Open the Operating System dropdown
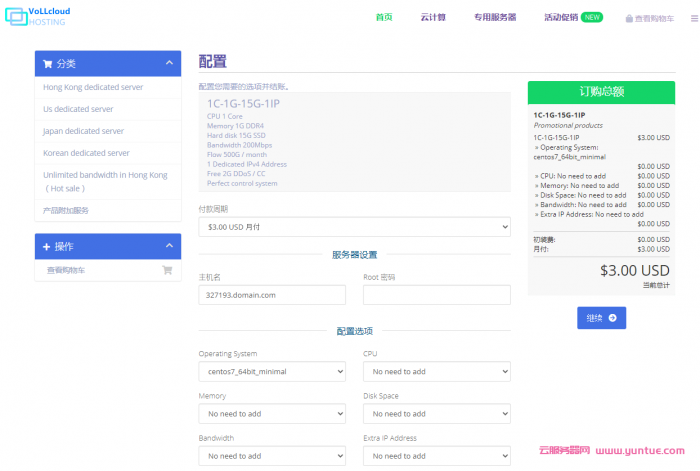The width and height of the screenshot is (700, 471). [272, 372]
